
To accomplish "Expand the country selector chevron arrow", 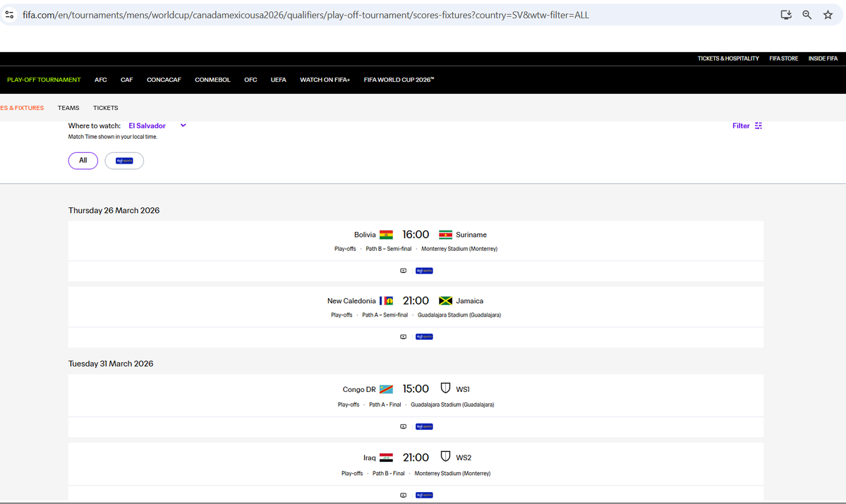I will point(183,125).
